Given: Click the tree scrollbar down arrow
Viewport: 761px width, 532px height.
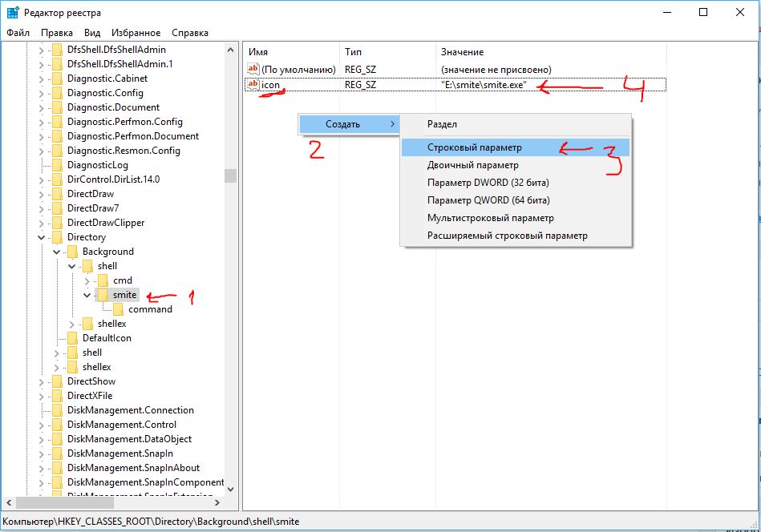Looking at the screenshot, I should coord(230,490).
